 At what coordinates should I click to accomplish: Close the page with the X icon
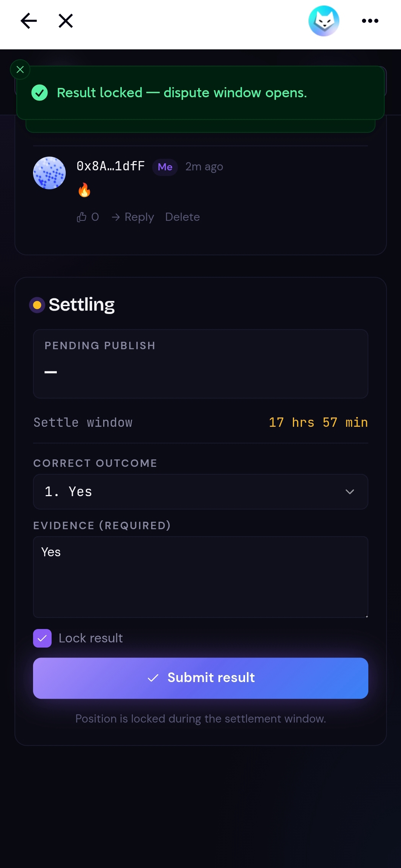66,21
